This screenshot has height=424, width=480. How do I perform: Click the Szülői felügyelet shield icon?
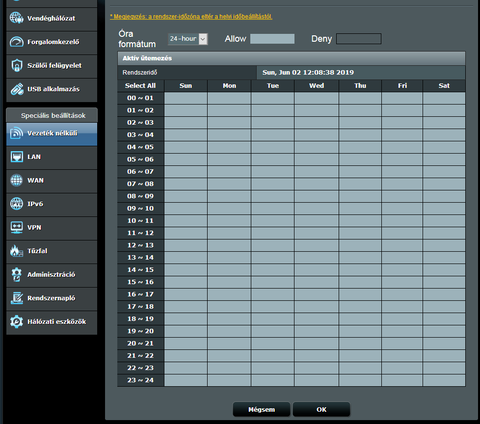[x=16, y=65]
